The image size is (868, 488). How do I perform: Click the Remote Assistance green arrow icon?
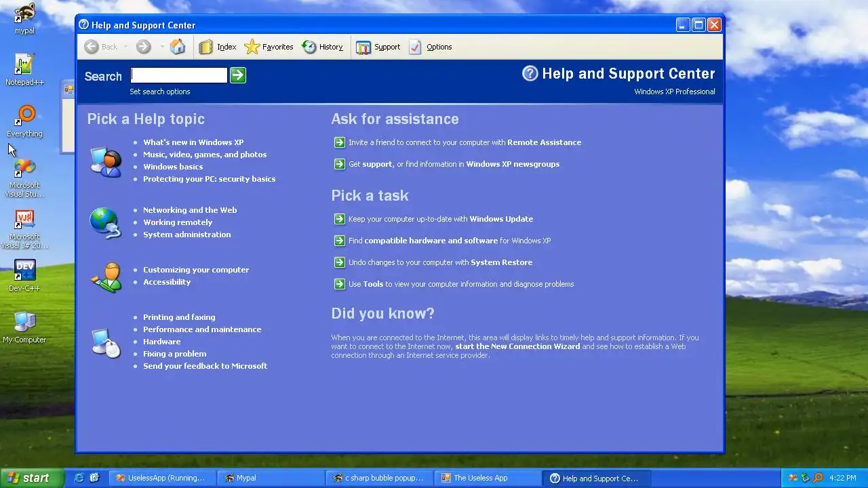click(340, 142)
